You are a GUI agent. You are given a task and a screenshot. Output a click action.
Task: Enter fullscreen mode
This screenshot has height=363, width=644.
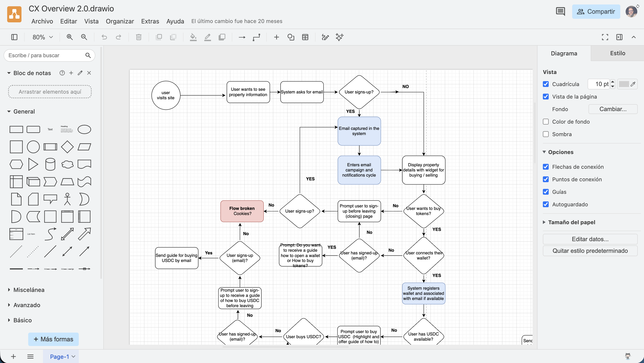click(605, 37)
